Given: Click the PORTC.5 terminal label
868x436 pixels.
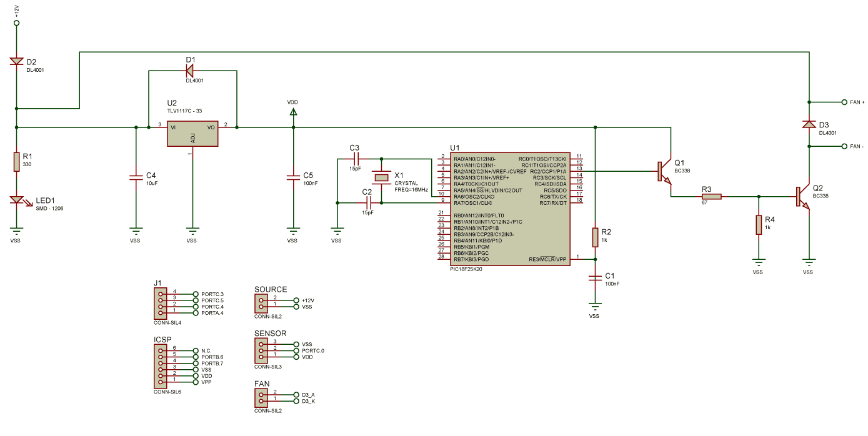Looking at the screenshot, I should click(212, 300).
